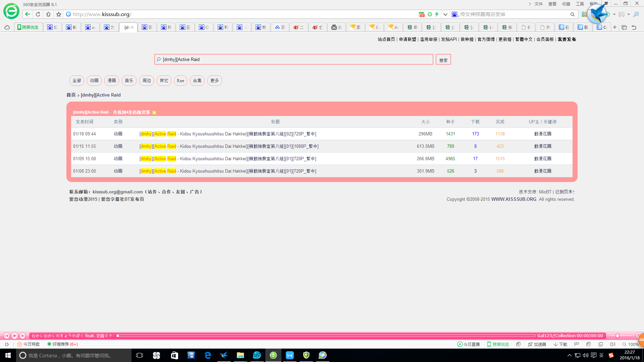The height and width of the screenshot is (362, 644).
Task: Bookmark page with the star icon
Action: coord(59,14)
